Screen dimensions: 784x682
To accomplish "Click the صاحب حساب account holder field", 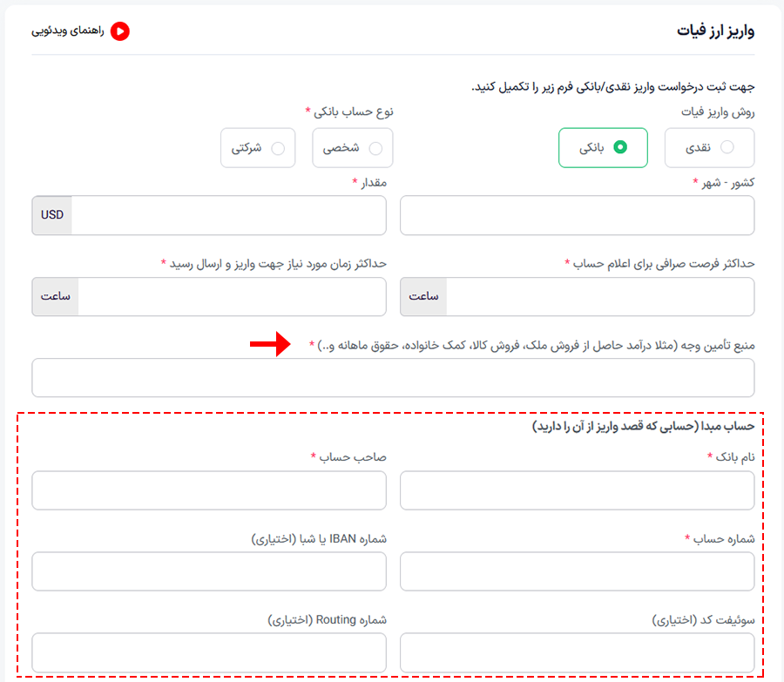I will [209, 490].
